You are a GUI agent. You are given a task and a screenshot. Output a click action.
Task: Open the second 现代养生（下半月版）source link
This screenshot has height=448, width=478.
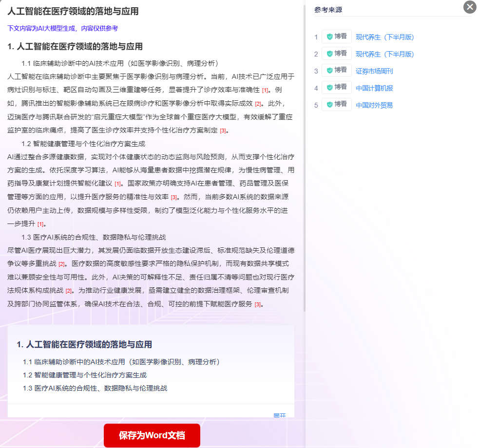(x=384, y=54)
